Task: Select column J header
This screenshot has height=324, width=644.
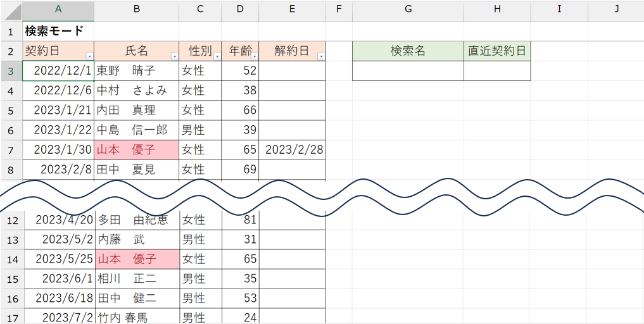Action: (616, 11)
